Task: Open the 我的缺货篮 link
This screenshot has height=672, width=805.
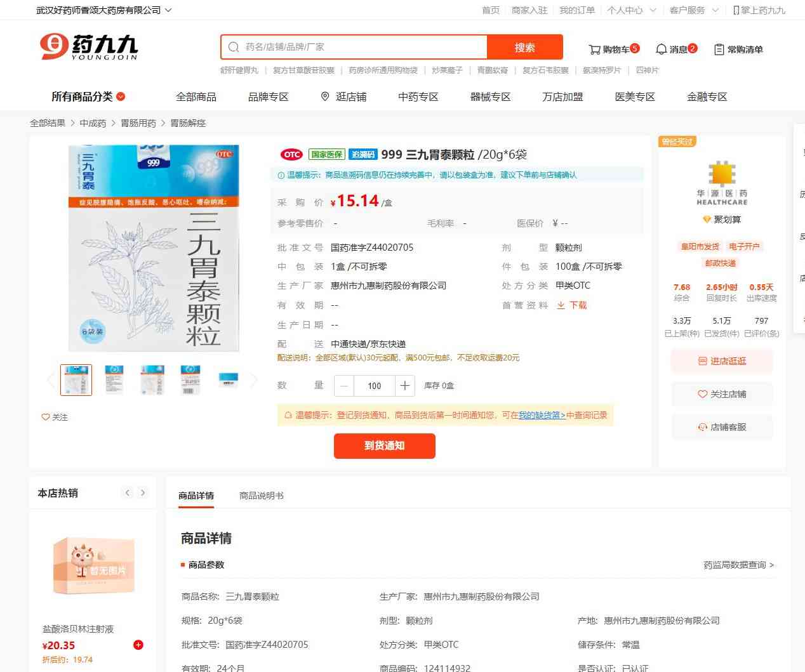Action: 542,415
